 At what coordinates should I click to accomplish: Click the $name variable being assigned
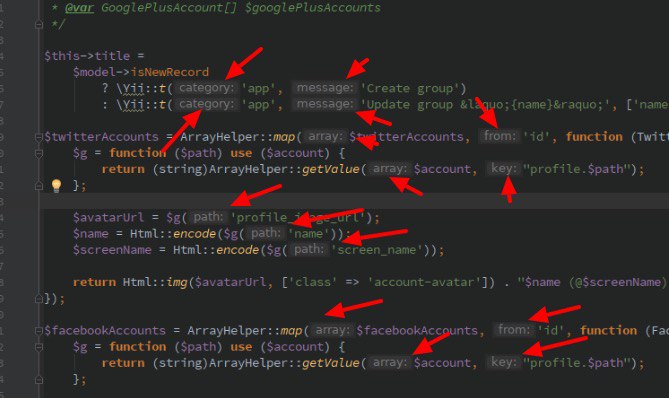coord(90,234)
